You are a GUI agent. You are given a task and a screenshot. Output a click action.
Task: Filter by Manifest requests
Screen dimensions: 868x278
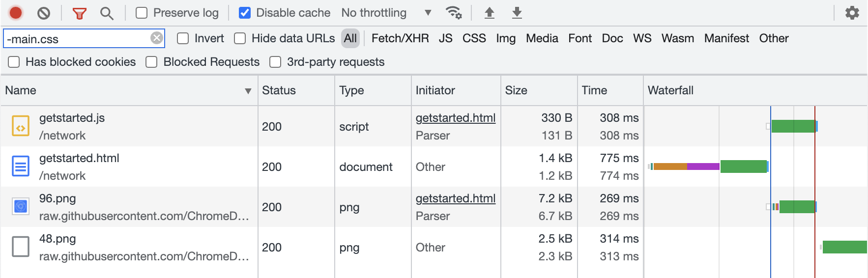point(726,38)
